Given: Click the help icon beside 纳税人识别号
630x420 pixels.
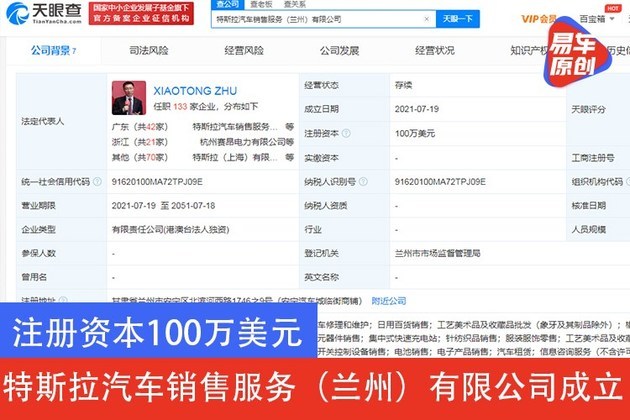Looking at the screenshot, I should click(363, 182).
